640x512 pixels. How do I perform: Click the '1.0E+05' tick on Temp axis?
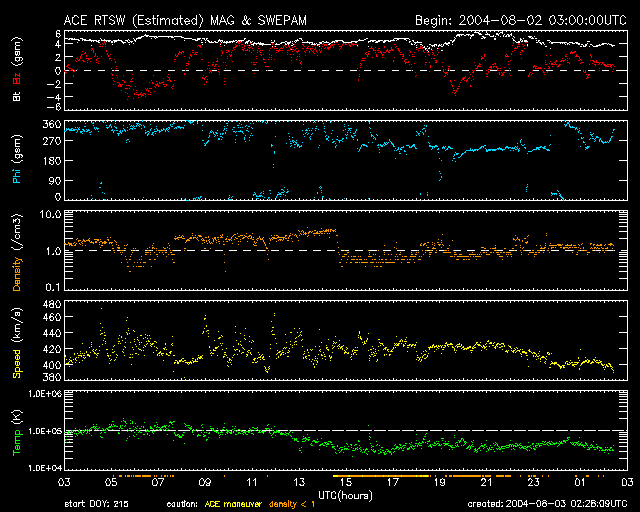(45, 431)
